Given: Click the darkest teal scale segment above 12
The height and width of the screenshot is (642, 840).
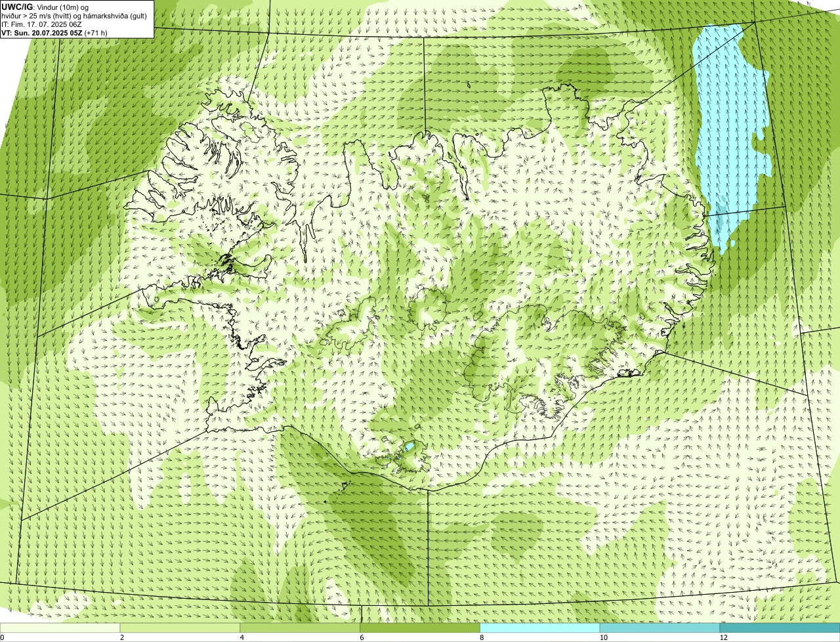Looking at the screenshot, I should point(780,628).
